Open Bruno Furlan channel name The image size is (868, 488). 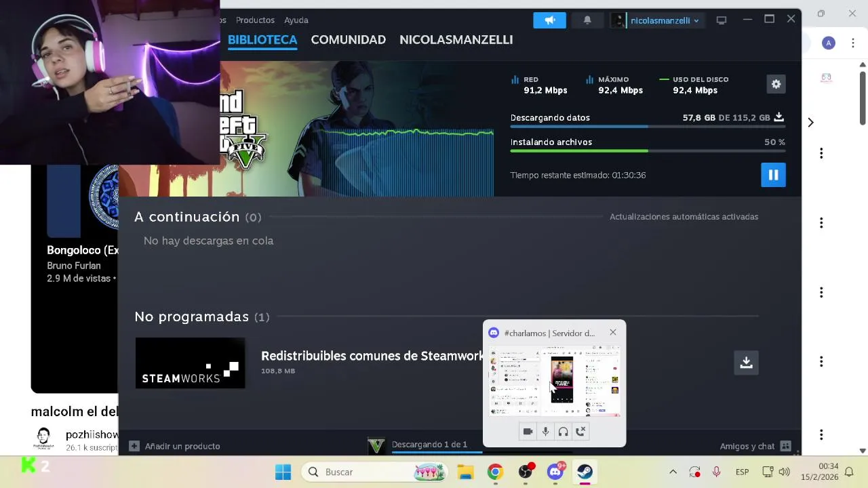click(x=74, y=266)
